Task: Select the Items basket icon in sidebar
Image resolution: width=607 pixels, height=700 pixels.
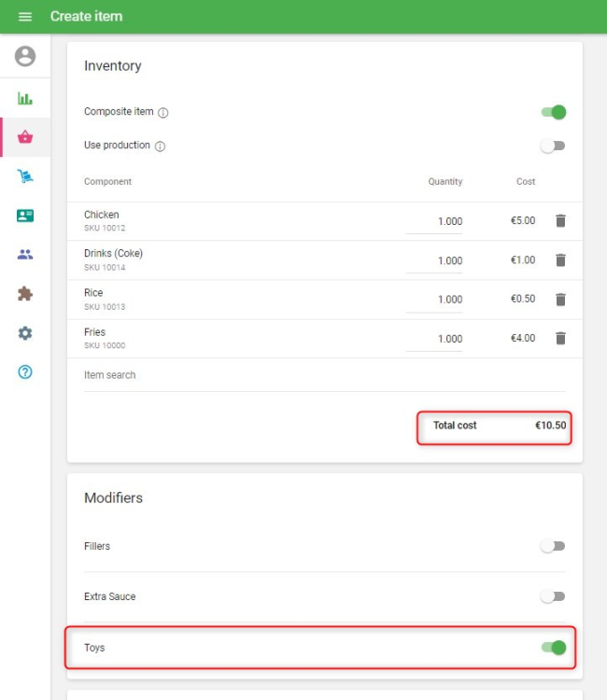Action: click(25, 137)
